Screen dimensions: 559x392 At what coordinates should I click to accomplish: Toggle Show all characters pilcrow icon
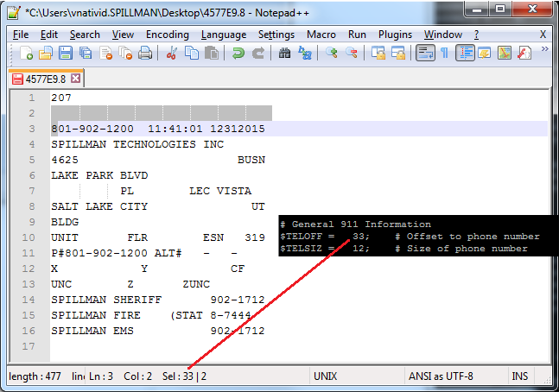point(444,53)
